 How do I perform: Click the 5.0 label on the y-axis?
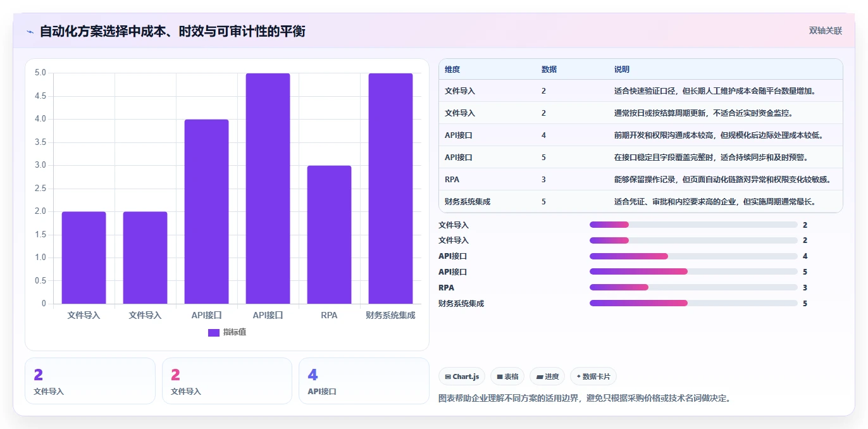(40, 73)
